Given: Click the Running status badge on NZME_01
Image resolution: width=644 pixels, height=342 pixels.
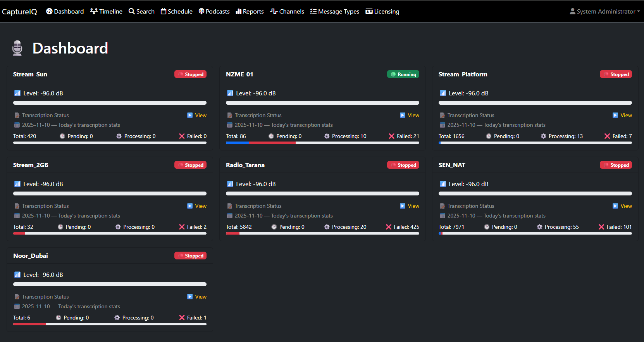Looking at the screenshot, I should click(x=403, y=74).
